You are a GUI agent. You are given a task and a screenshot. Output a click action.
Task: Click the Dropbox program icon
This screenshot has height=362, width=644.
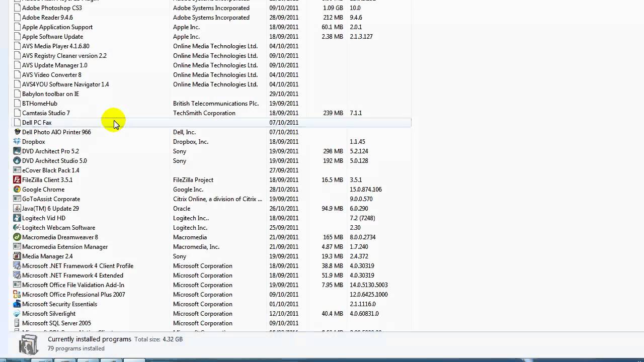pos(17,142)
